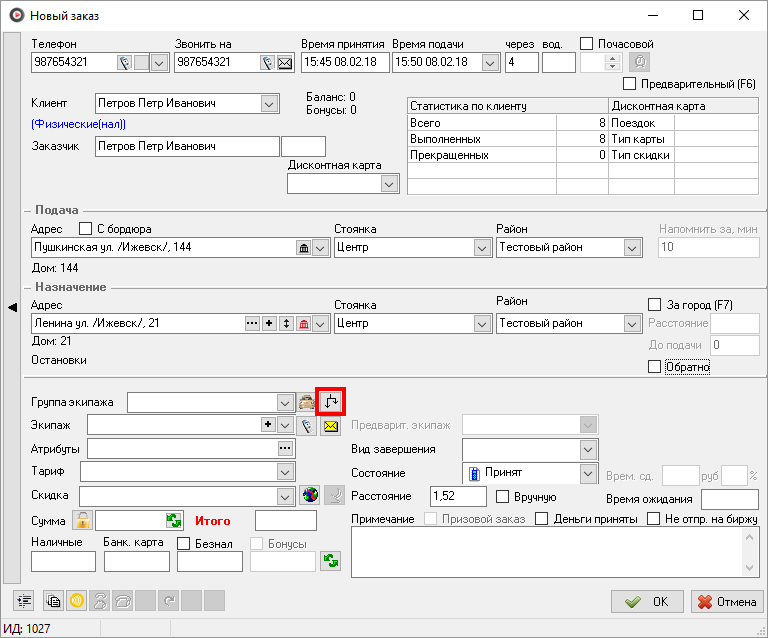Toggle the Вручную distance checkbox
The width and height of the screenshot is (768, 638).
point(503,496)
